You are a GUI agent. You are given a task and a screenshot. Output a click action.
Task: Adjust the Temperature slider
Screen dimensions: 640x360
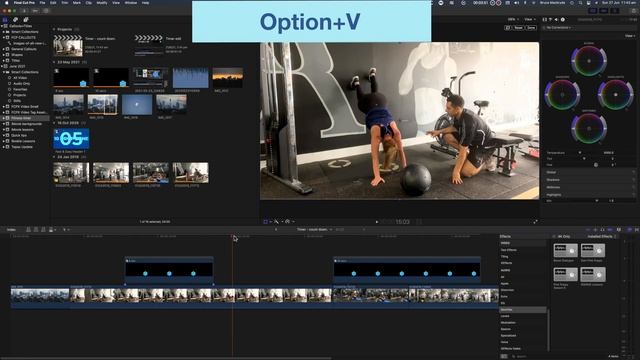580,153
